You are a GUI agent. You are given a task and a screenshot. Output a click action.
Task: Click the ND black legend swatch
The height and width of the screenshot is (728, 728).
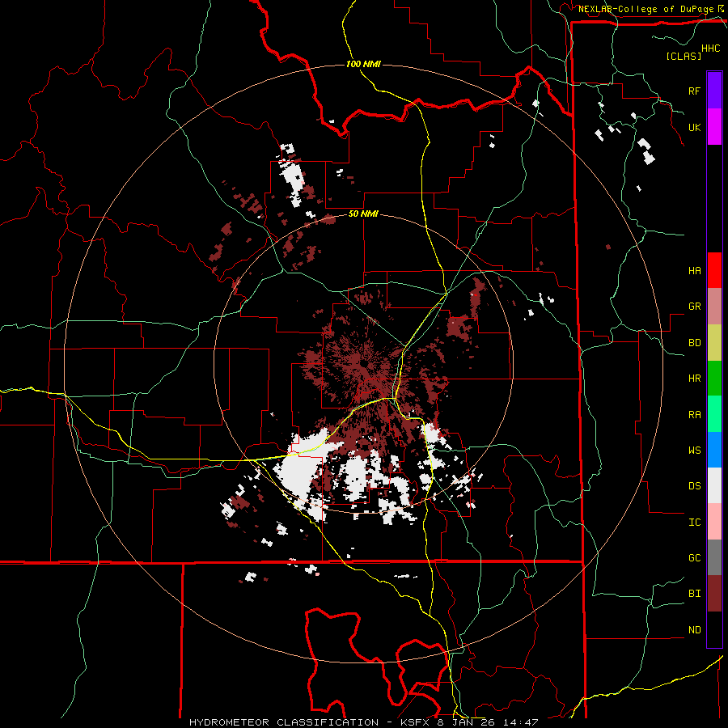click(x=714, y=629)
